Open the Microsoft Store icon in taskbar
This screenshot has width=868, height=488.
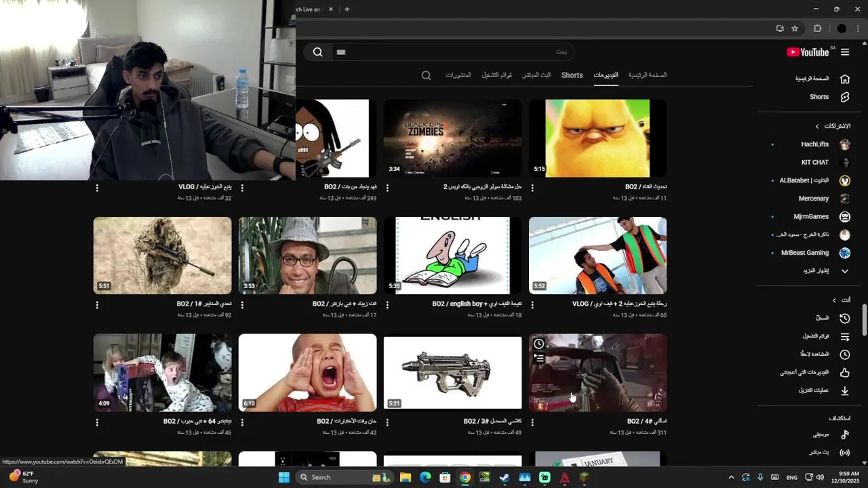click(x=445, y=477)
